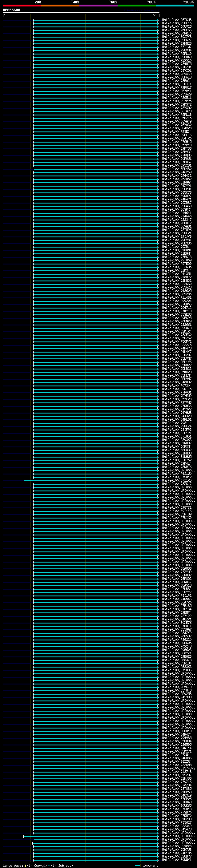Click the Large gaps legend text
197x868 pixels.
coord(38,866)
